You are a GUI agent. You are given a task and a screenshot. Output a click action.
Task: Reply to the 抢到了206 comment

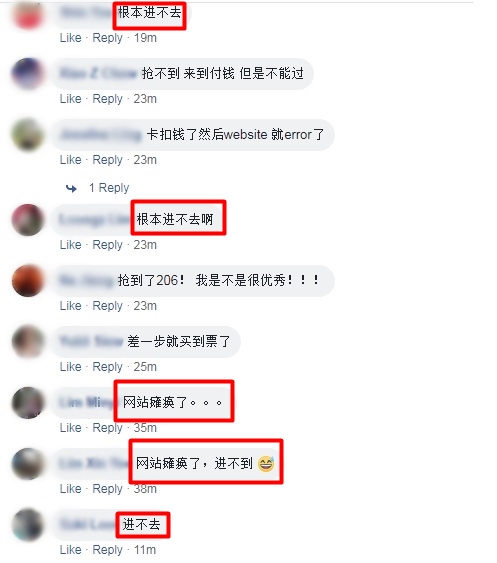pos(107,306)
